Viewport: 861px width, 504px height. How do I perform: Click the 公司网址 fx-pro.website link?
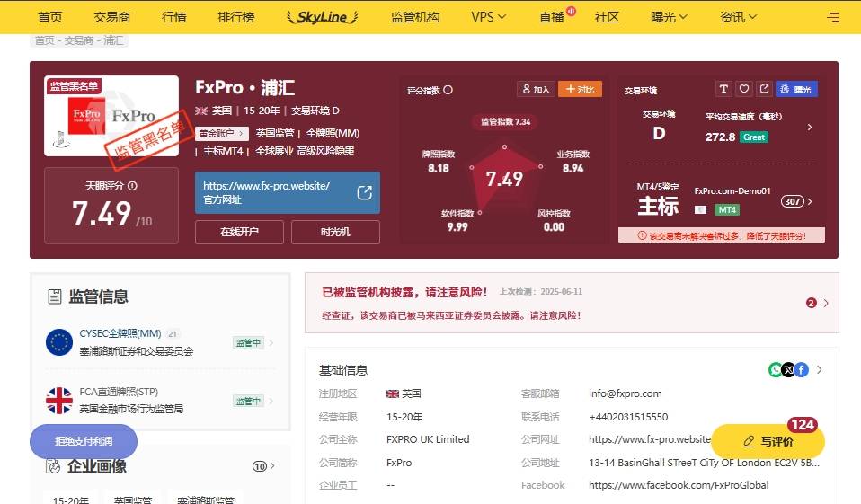650,439
